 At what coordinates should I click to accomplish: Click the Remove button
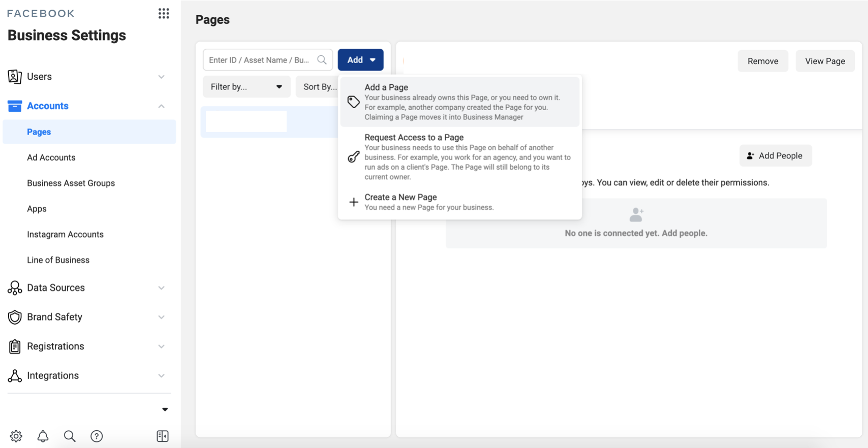(763, 61)
